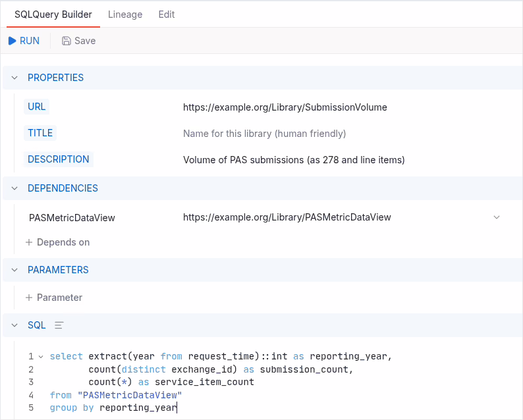Viewport: 523px width, 420px height.
Task: Click the Save floppy disk icon
Action: coord(67,41)
